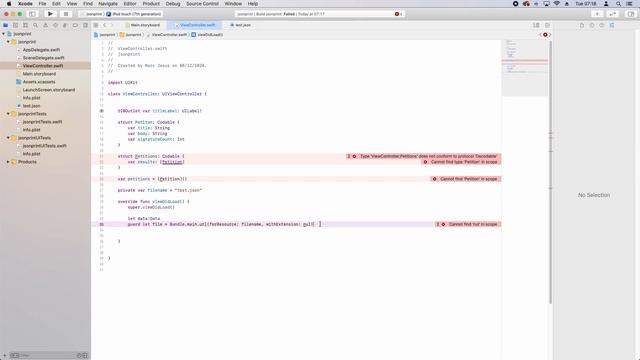Select LaunchScreen.storyboard in the navigator

pyautogui.click(x=48, y=90)
